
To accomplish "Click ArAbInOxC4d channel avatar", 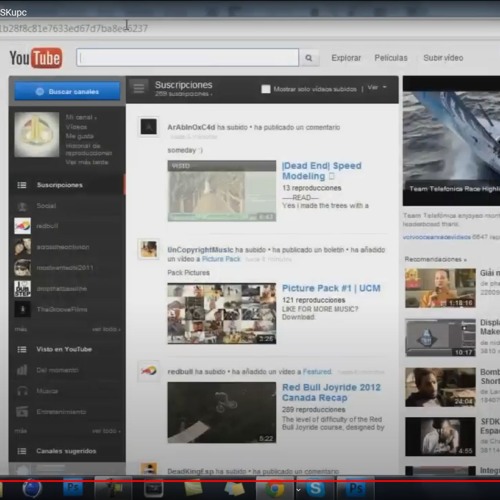I will [149, 127].
